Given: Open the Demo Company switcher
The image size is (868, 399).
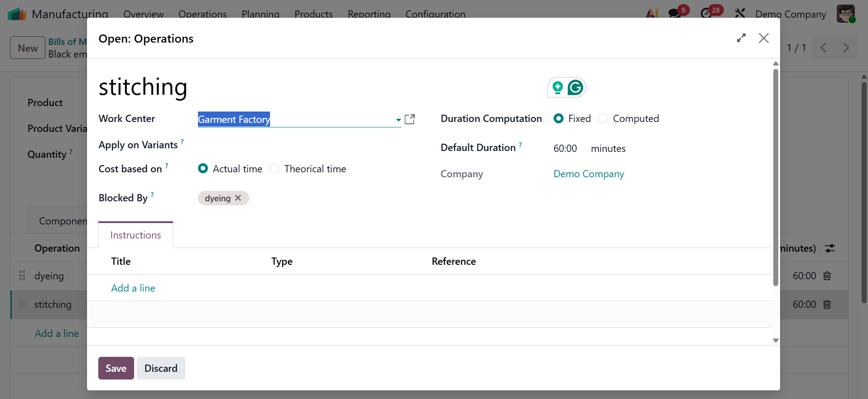Looking at the screenshot, I should click(791, 14).
